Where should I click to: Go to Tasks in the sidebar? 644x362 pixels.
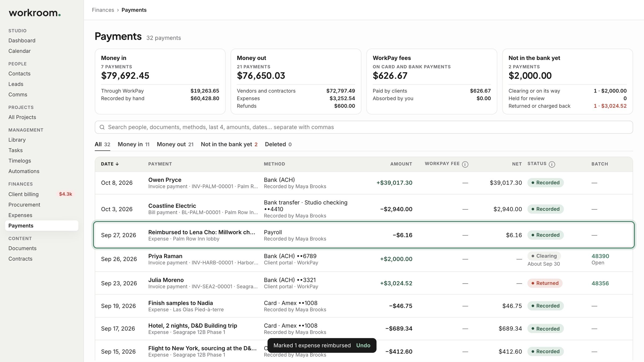[15, 150]
